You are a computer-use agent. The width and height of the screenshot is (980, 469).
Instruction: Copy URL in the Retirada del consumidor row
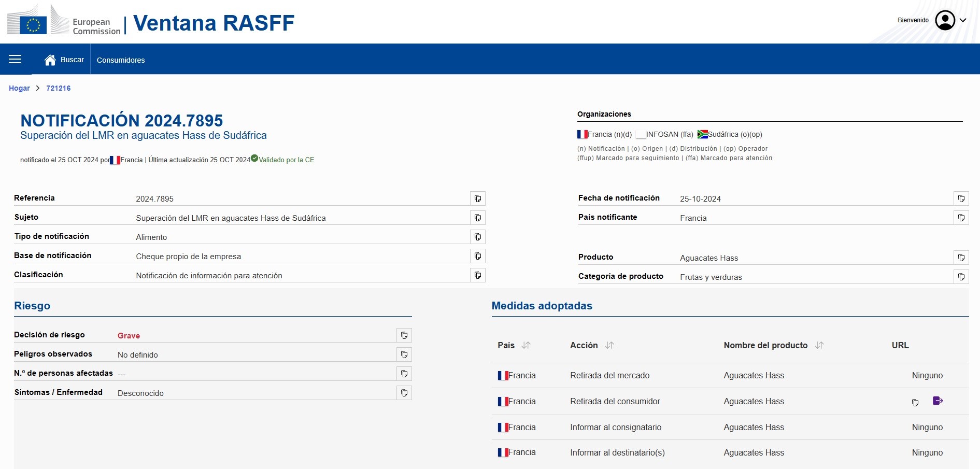click(x=915, y=402)
